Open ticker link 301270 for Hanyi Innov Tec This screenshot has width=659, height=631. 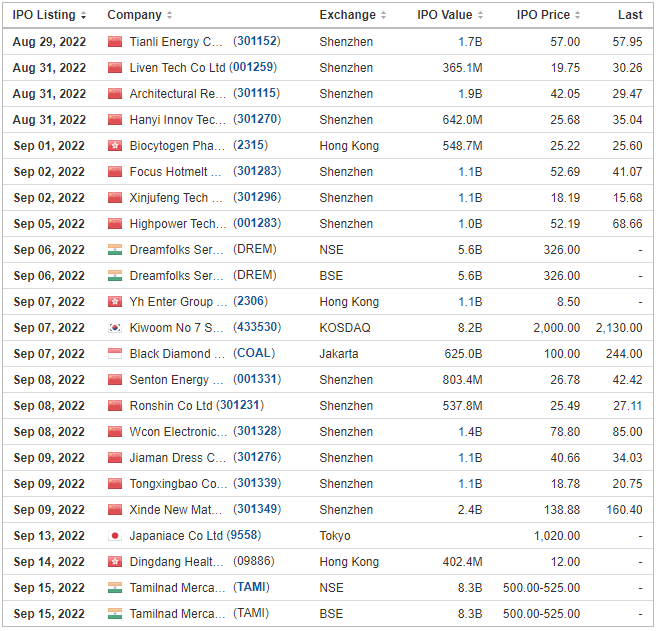(x=257, y=119)
